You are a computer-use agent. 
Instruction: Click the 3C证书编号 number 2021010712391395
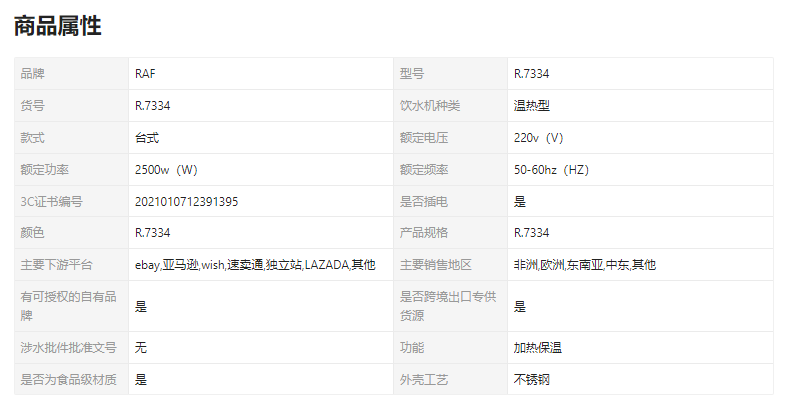(x=186, y=201)
